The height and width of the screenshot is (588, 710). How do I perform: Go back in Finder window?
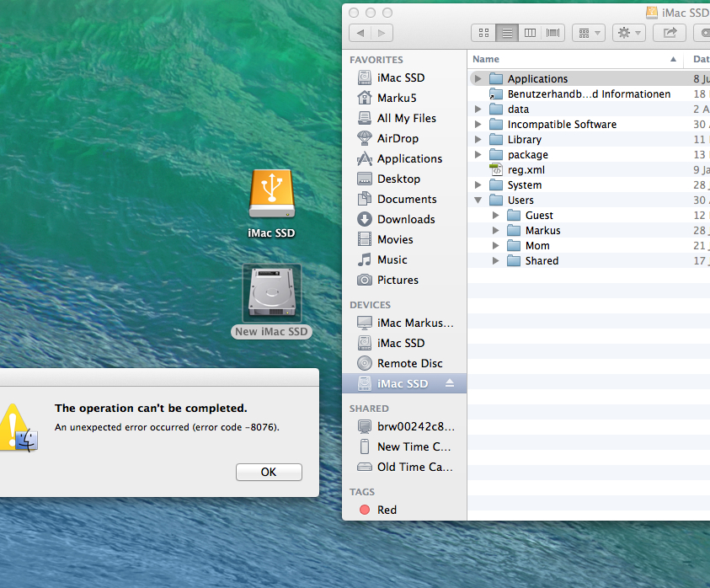[360, 33]
